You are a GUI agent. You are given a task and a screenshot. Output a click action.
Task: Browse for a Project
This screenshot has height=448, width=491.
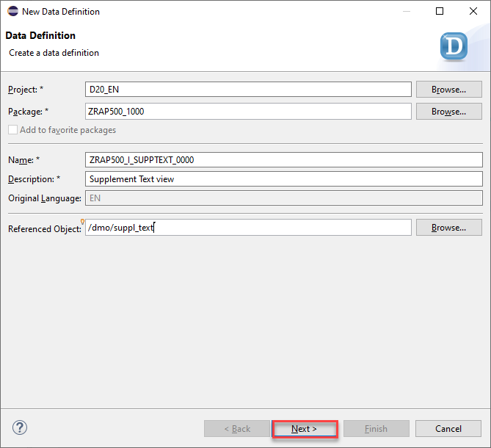(448, 90)
